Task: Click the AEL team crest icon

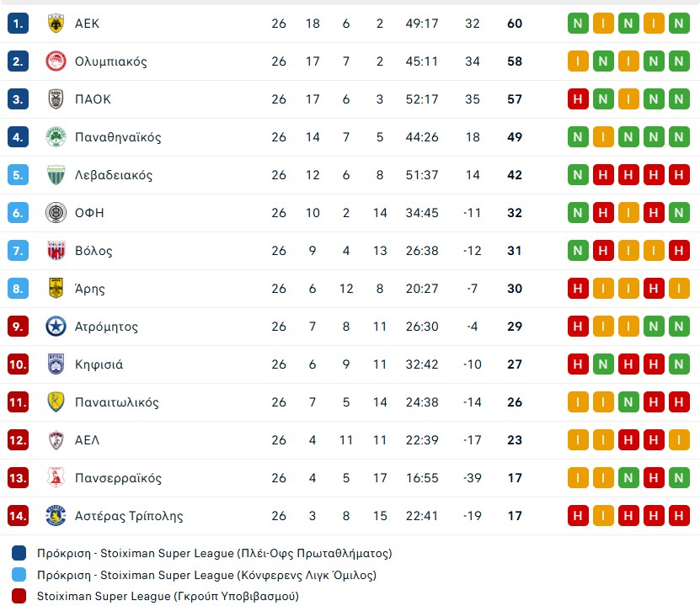Action: 56,440
